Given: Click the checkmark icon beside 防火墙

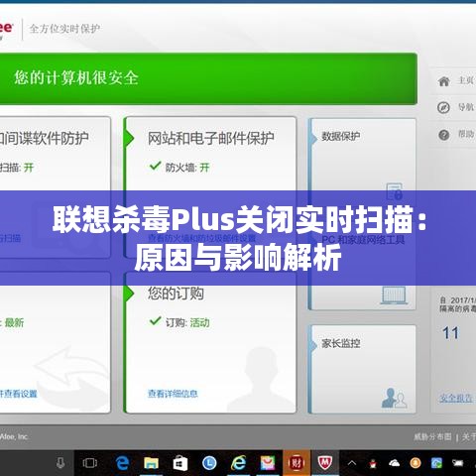Looking at the screenshot, I should [x=155, y=166].
